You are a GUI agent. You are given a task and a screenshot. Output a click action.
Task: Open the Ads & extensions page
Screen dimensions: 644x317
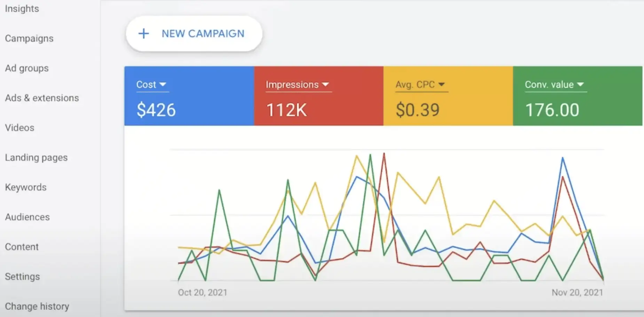click(42, 98)
